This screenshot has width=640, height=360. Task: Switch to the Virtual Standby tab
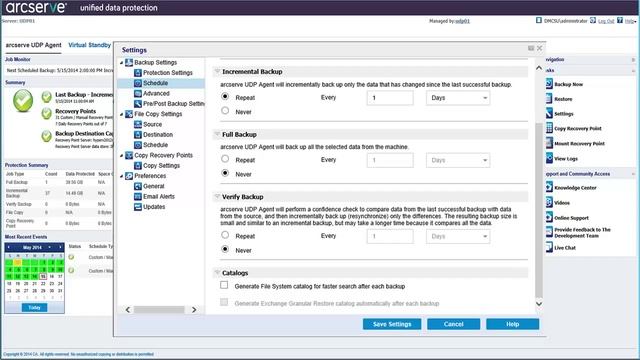tap(89, 45)
